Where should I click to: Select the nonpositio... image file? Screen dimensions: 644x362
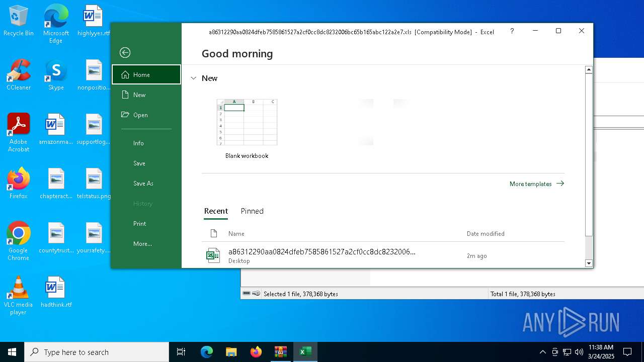coord(94,75)
